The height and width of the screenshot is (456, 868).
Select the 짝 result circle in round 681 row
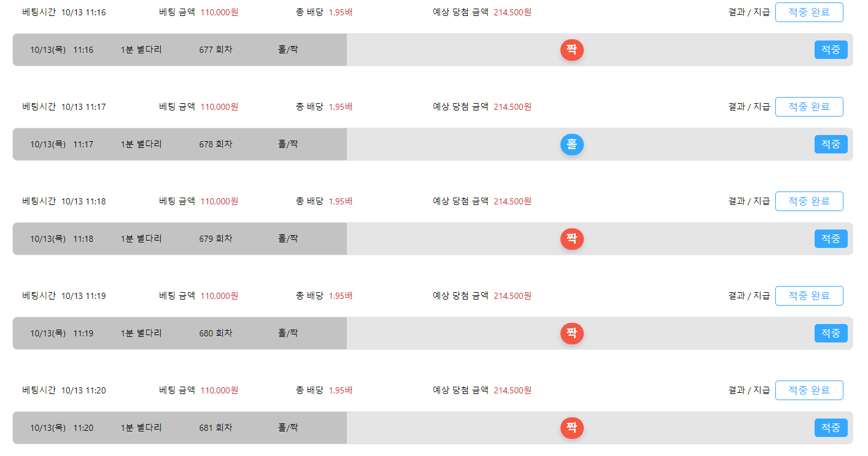click(x=572, y=428)
